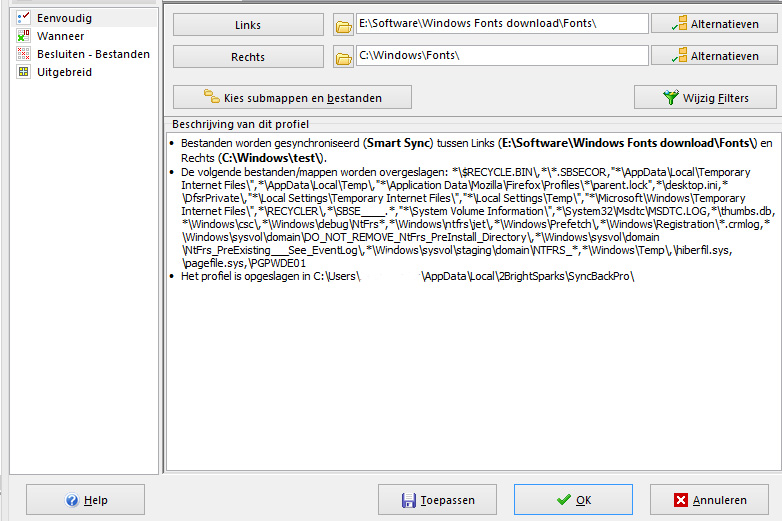Click 'Het profiel is opgeslagen in' line
Image resolution: width=782 pixels, height=521 pixels.
(407, 276)
